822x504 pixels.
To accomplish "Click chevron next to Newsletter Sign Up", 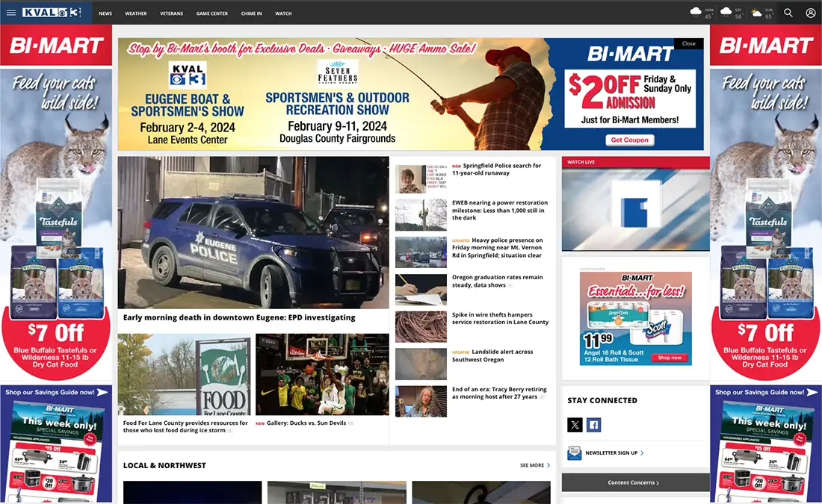I will pos(642,452).
